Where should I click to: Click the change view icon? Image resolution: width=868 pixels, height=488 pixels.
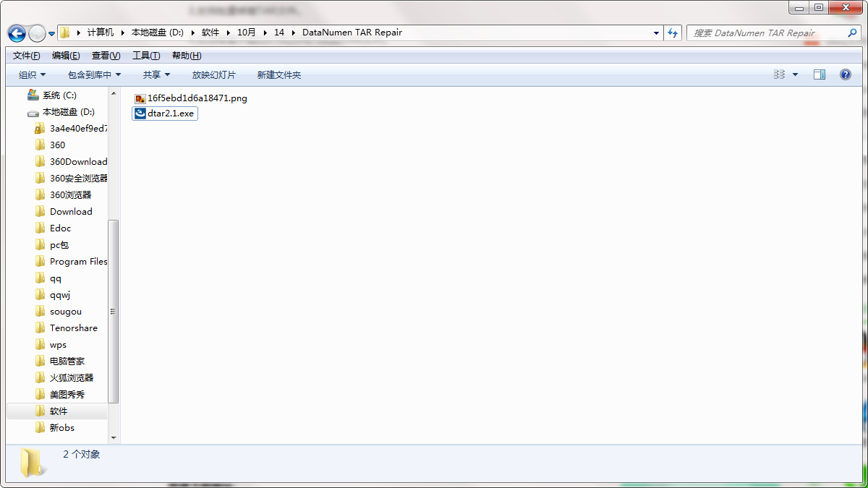pos(780,74)
